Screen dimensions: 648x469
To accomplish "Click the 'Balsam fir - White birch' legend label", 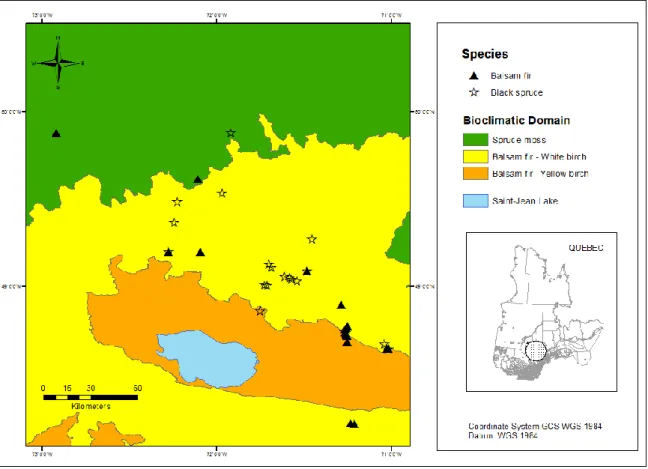I will pyautogui.click(x=539, y=157).
